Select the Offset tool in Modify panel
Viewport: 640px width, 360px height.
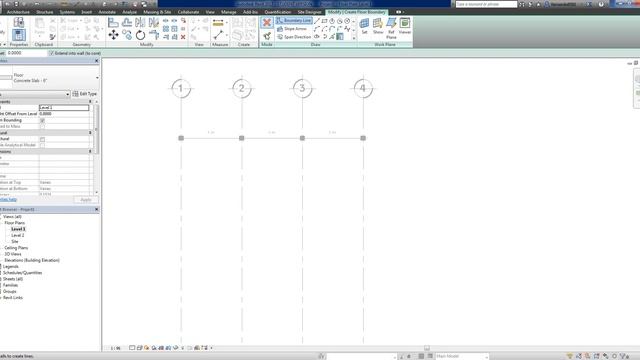tap(127, 22)
